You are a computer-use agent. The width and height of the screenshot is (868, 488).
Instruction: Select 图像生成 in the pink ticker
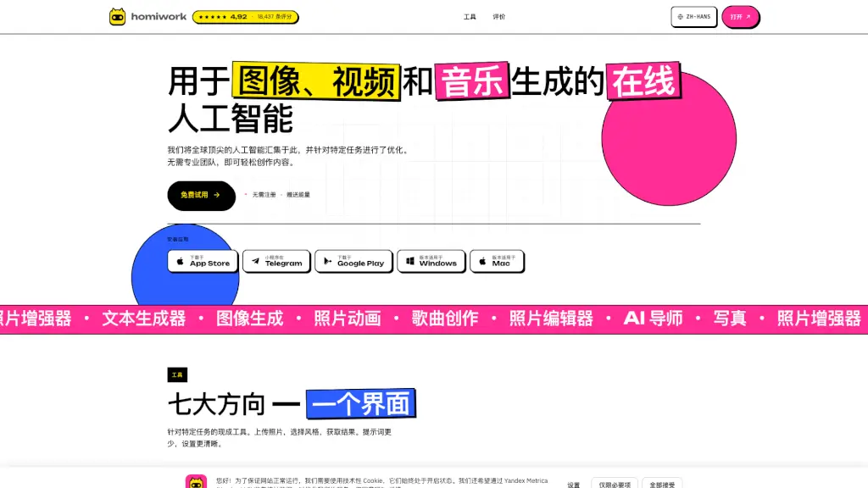click(x=250, y=319)
